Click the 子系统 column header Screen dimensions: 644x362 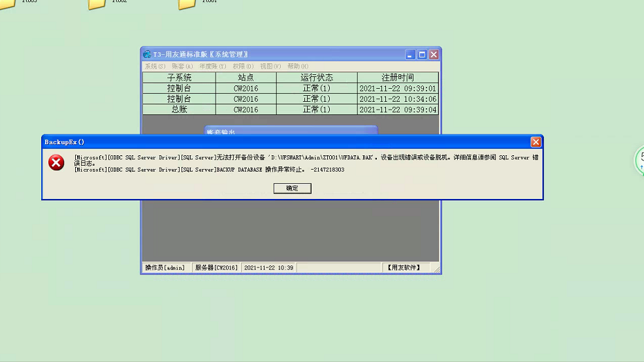click(179, 78)
